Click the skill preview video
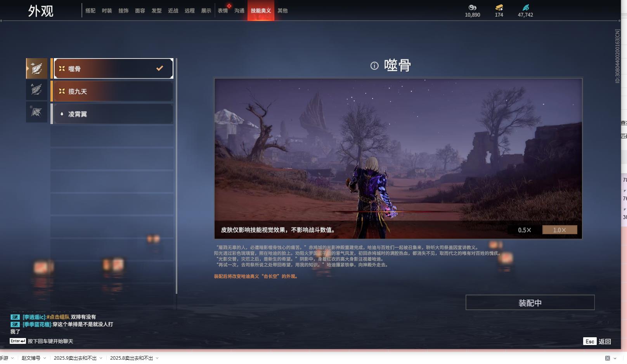627x364 pixels. (398, 159)
